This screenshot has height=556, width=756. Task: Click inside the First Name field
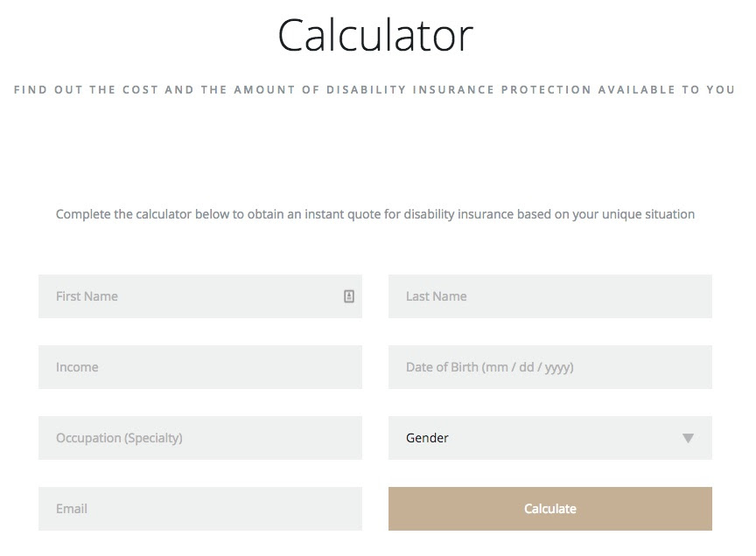[x=175, y=296]
